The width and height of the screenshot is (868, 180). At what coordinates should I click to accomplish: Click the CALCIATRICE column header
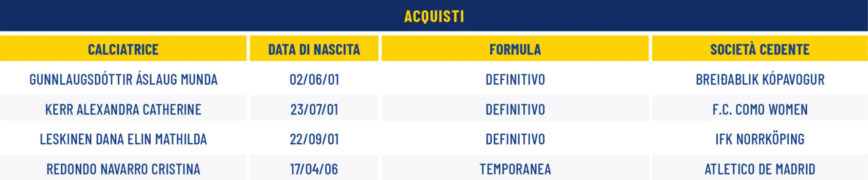[x=123, y=49]
